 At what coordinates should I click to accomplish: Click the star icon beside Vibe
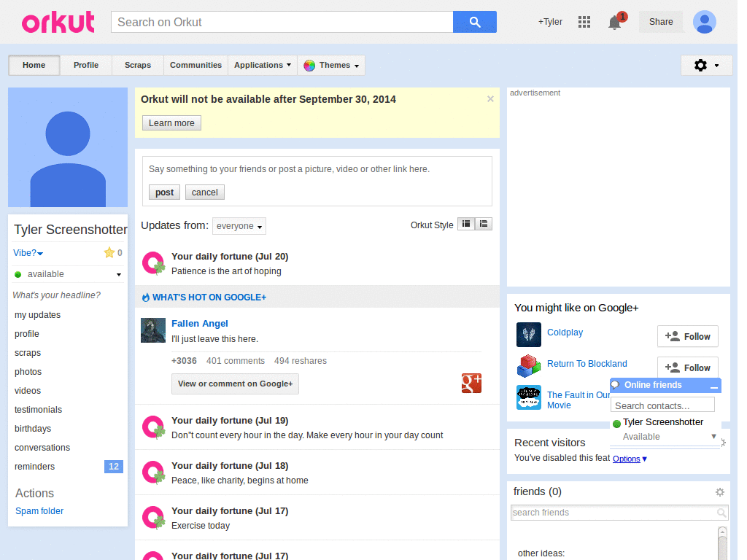pyautogui.click(x=109, y=252)
